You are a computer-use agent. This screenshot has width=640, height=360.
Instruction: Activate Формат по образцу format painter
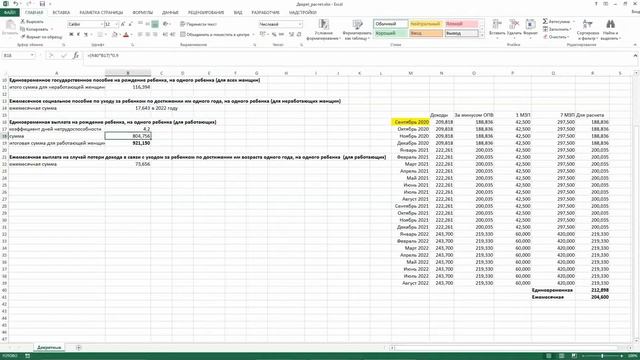[x=41, y=37]
